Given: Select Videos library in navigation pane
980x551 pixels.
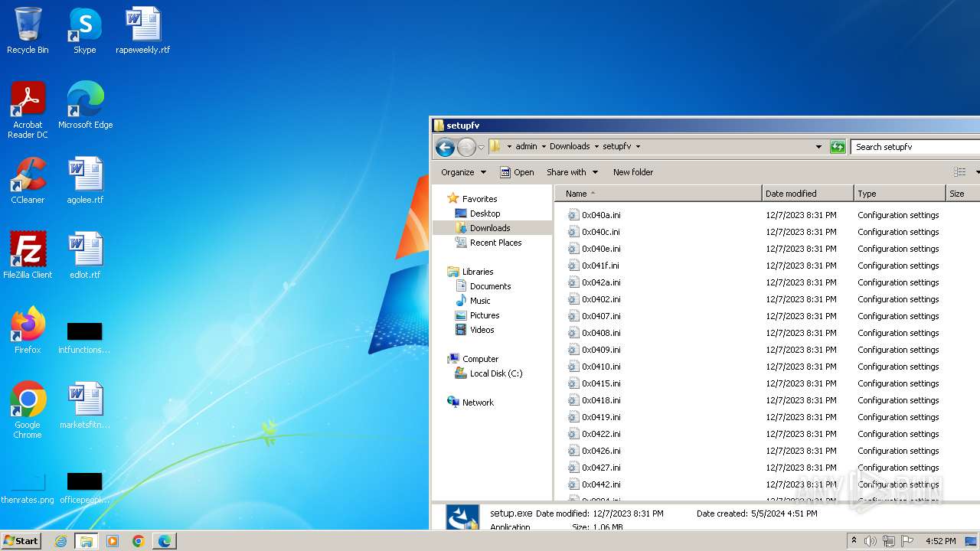Looking at the screenshot, I should click(x=475, y=330).
